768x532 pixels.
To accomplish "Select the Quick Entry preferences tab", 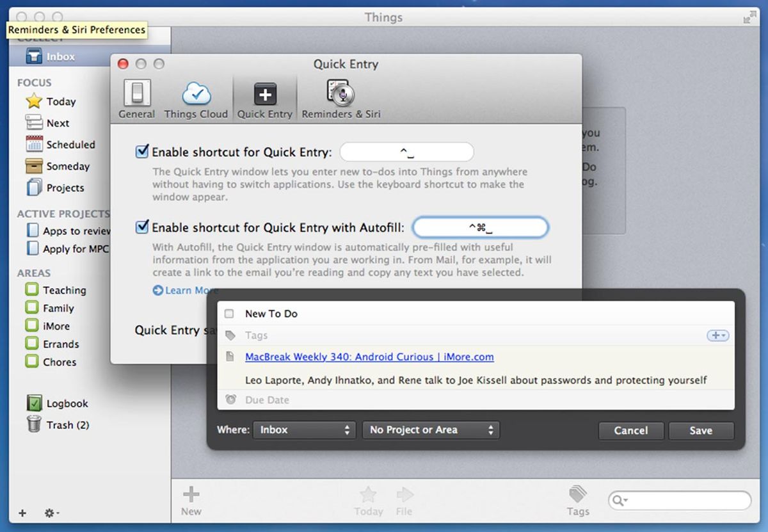I will 264,99.
